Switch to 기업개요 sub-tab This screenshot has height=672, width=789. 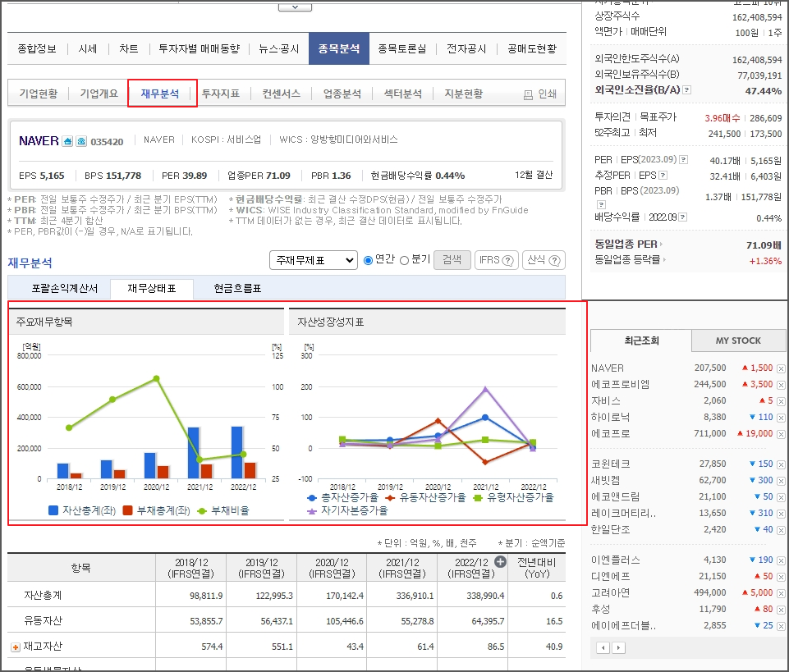(99, 94)
